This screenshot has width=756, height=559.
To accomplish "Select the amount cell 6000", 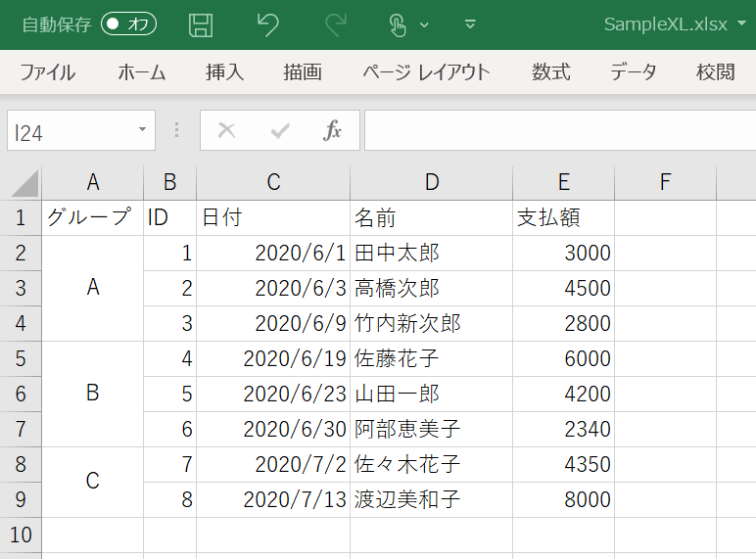I will 563,358.
